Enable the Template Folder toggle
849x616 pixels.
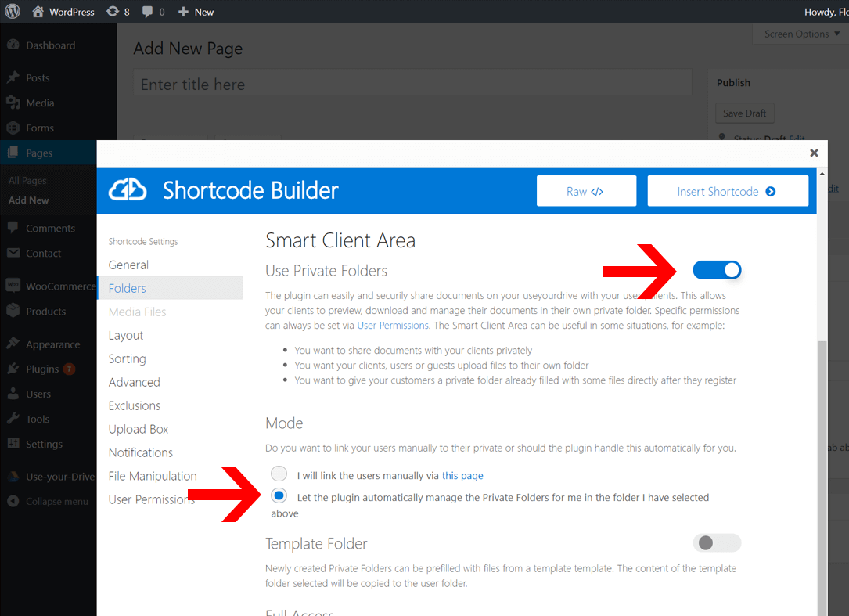717,543
